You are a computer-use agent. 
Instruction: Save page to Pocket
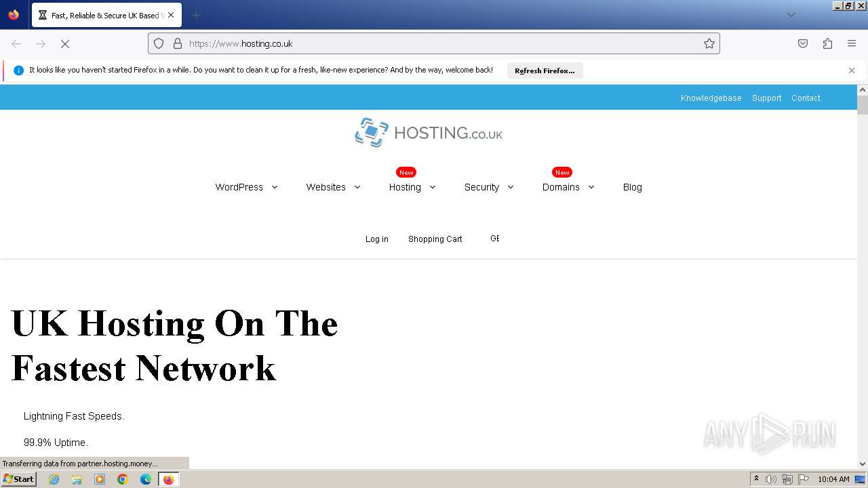tap(803, 43)
